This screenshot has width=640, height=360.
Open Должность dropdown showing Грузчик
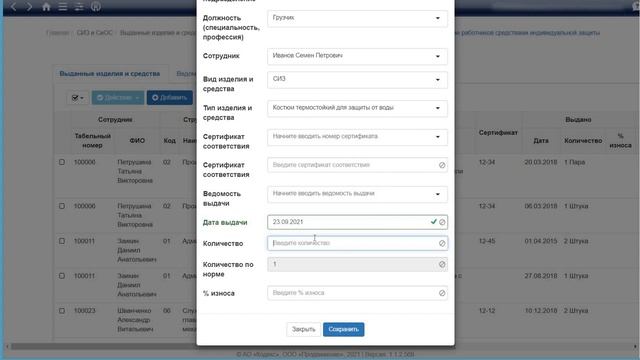click(x=357, y=18)
